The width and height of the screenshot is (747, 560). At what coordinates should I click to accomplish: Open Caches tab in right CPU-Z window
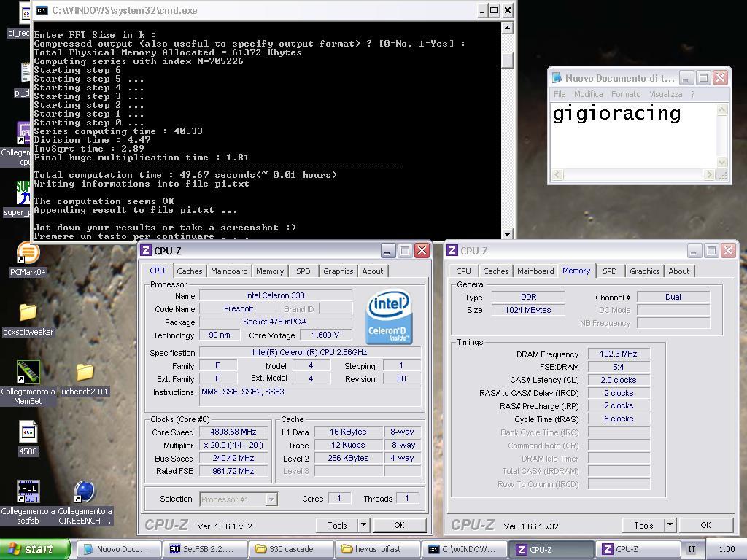495,271
